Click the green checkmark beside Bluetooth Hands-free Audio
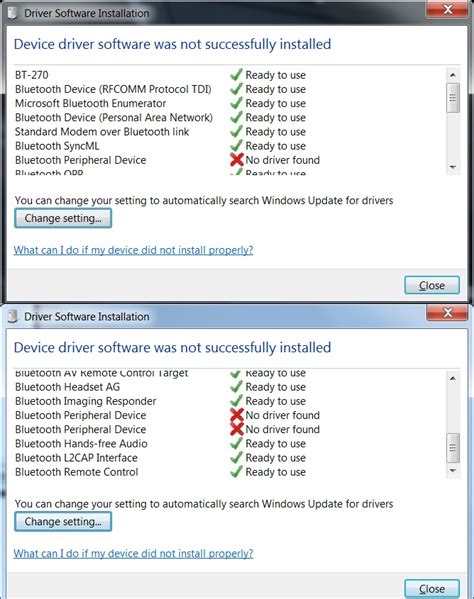This screenshot has height=599, width=474. tap(236, 443)
